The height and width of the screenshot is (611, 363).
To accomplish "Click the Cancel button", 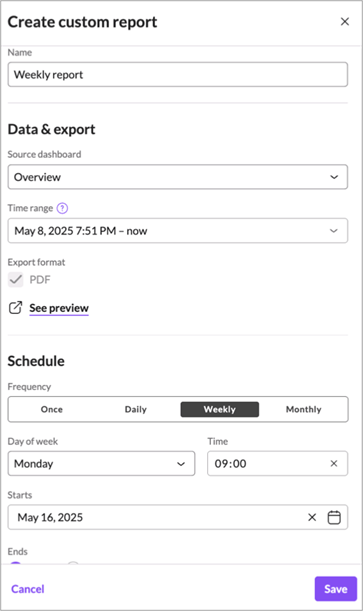I will click(28, 589).
